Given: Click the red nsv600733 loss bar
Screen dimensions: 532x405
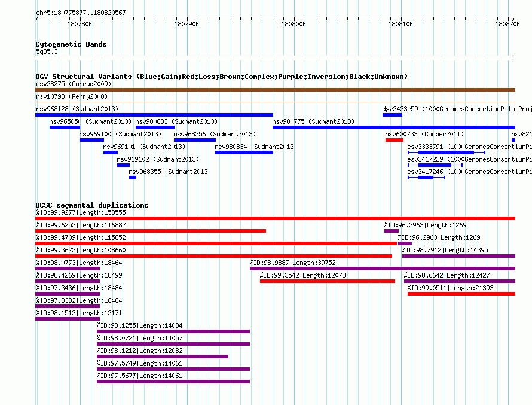Looking at the screenshot, I should (x=395, y=140).
